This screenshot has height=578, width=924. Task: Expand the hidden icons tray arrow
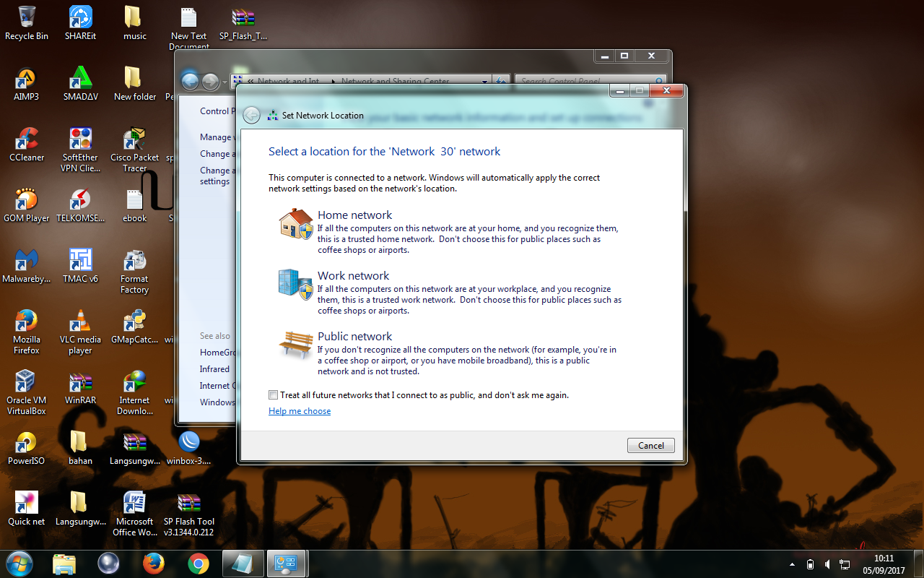point(792,564)
